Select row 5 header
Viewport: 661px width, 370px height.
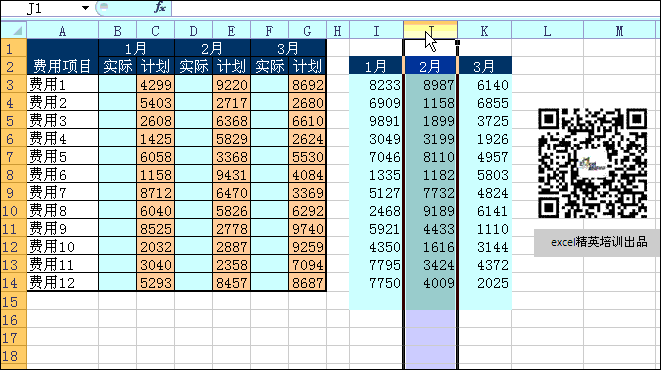coord(13,121)
